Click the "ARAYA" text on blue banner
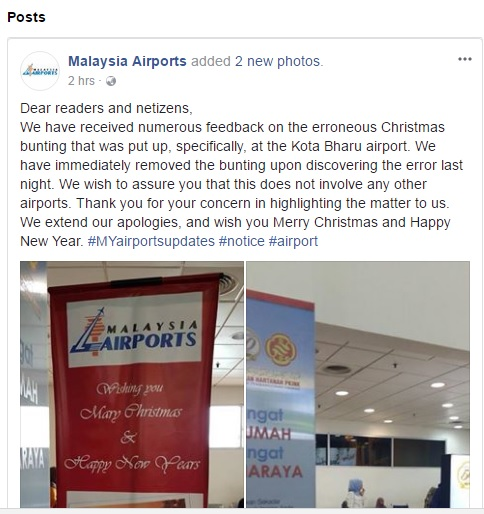This screenshot has height=514, width=484. point(275,472)
